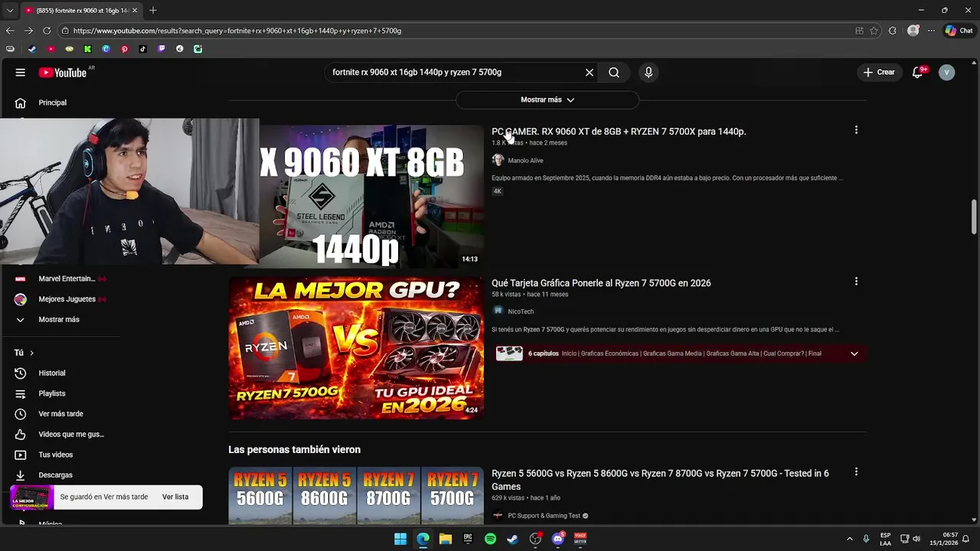This screenshot has height=551, width=980.
Task: Open the TikTok bookmark in favorites bar
Action: [x=143, y=49]
